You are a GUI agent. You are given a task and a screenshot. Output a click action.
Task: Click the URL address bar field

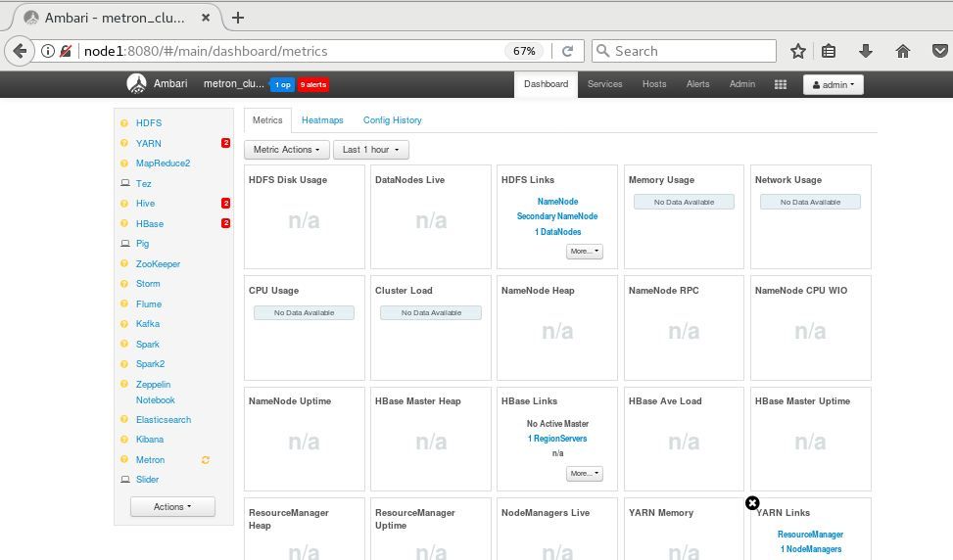click(x=292, y=51)
